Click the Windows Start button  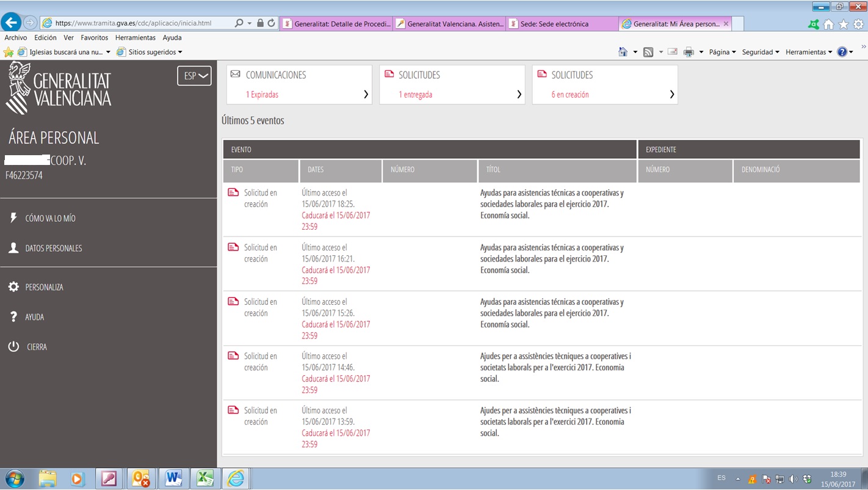[15, 479]
